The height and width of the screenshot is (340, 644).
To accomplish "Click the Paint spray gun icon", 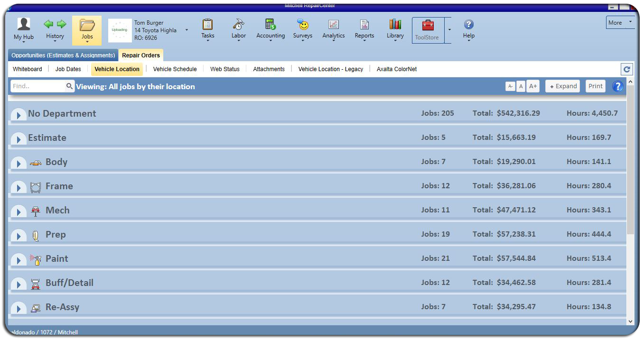I will click(x=36, y=259).
